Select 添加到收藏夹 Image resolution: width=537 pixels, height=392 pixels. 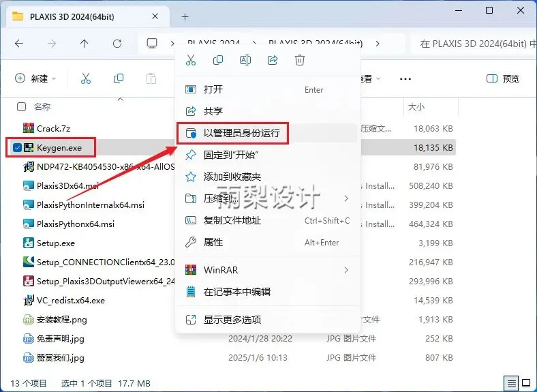point(267,177)
